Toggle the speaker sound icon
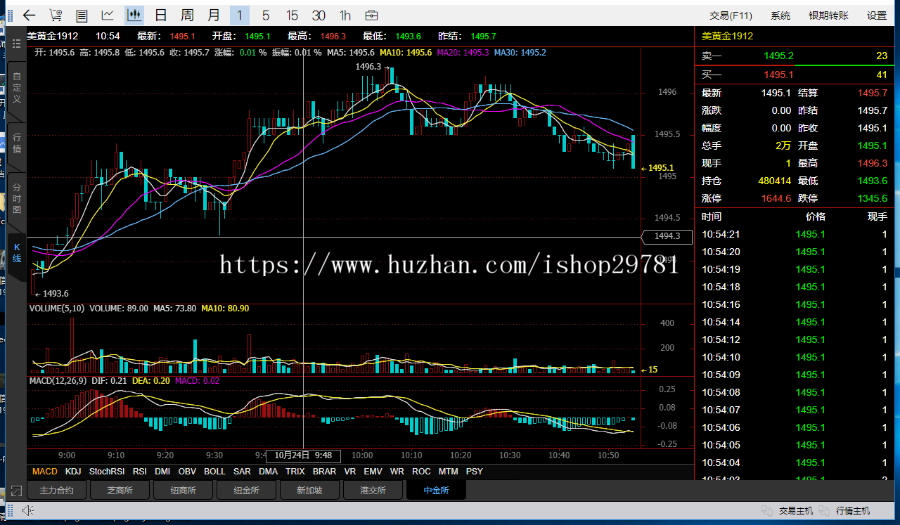900x525 pixels. click(28, 510)
